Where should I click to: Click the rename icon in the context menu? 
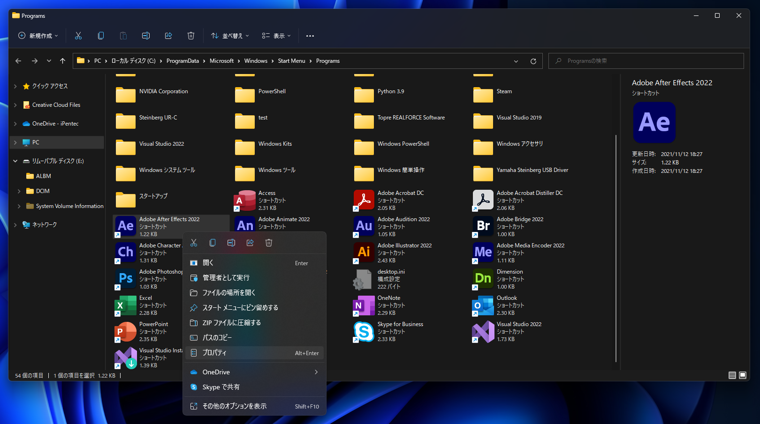tap(231, 243)
